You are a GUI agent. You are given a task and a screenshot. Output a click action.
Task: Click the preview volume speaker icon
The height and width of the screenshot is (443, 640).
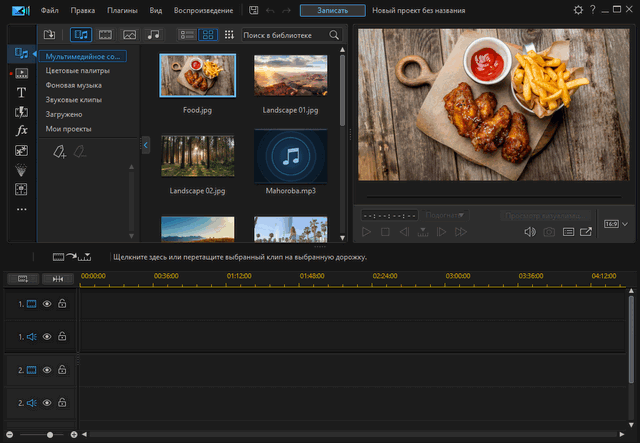coord(530,232)
